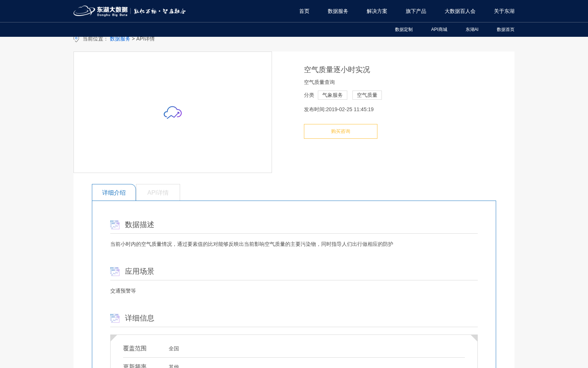Open the 解决方案 menu item
Screen dimensions: 588x368
[377, 11]
